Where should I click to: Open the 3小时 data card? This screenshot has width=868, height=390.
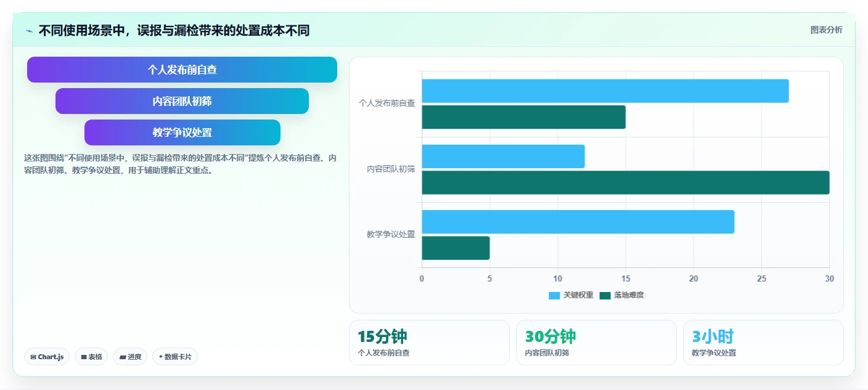pyautogui.click(x=763, y=343)
